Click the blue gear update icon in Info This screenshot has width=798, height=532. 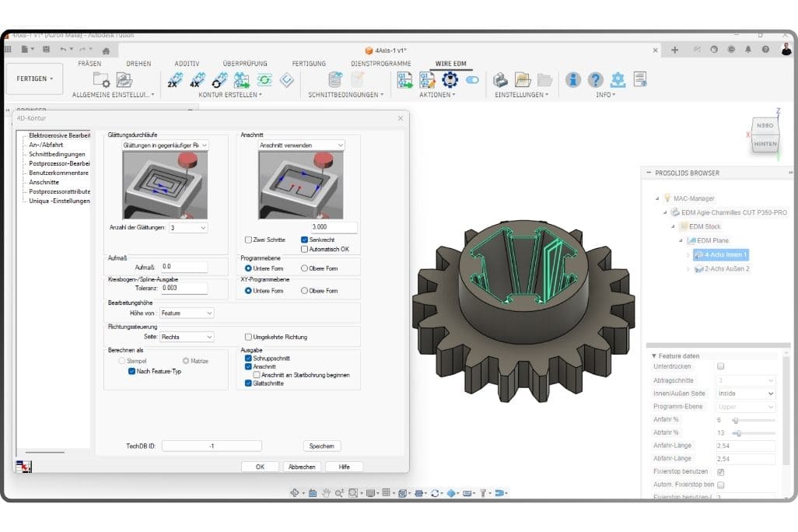(618, 80)
